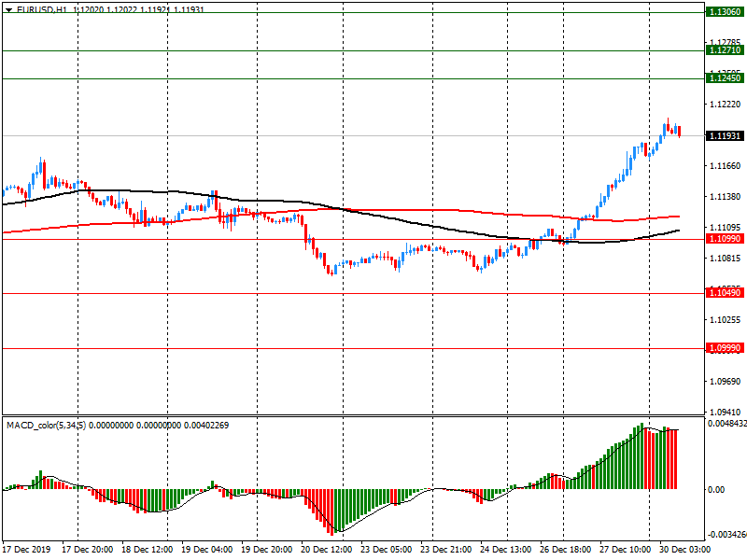Click the MACD_color(5,34,5) indicator label
747x560 pixels.
[51, 426]
